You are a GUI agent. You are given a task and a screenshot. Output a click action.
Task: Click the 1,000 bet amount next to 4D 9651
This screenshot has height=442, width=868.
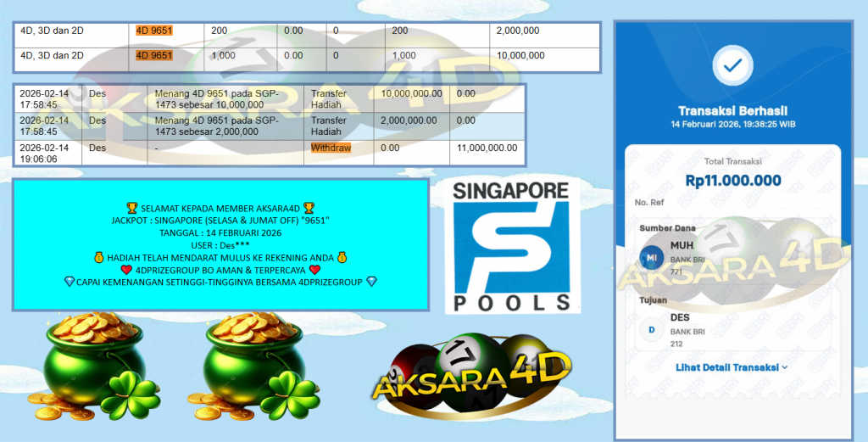[x=223, y=55]
